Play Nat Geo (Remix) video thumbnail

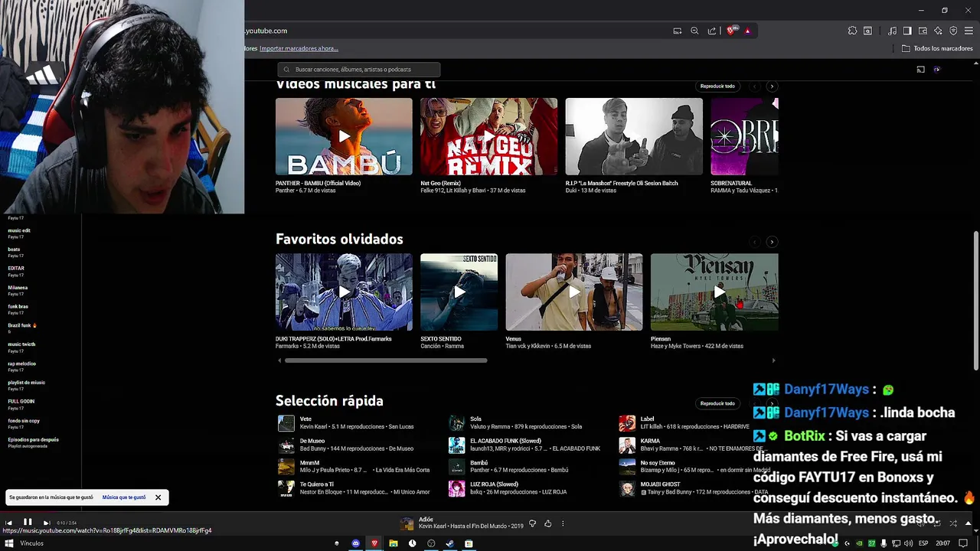tap(488, 136)
